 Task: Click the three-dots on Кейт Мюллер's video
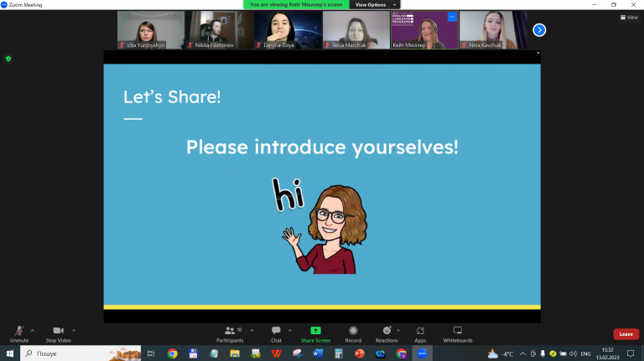coord(452,17)
